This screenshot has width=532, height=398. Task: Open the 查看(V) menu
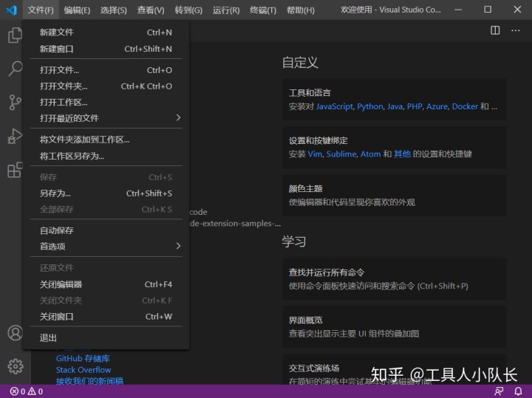click(151, 10)
